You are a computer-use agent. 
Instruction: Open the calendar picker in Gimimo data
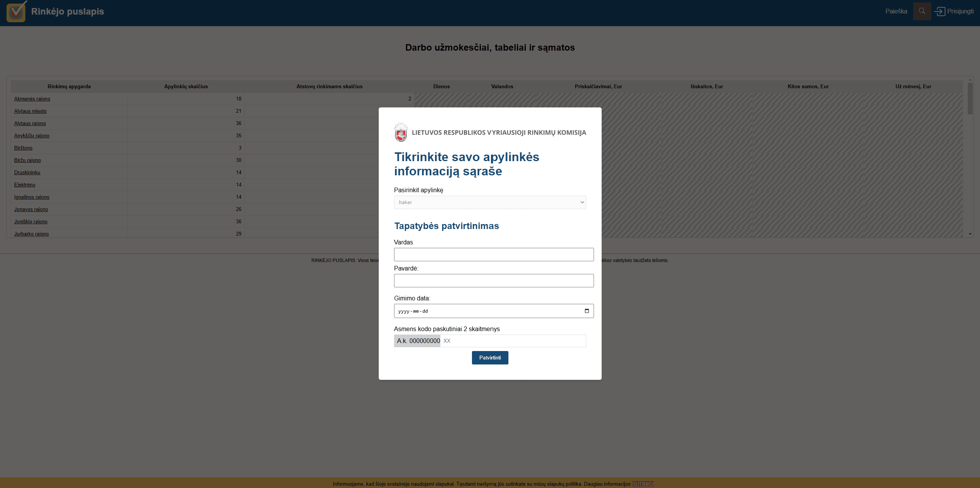click(587, 311)
